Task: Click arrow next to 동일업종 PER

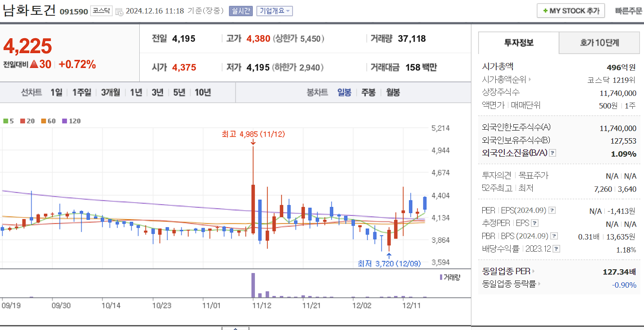Action: 534,271
